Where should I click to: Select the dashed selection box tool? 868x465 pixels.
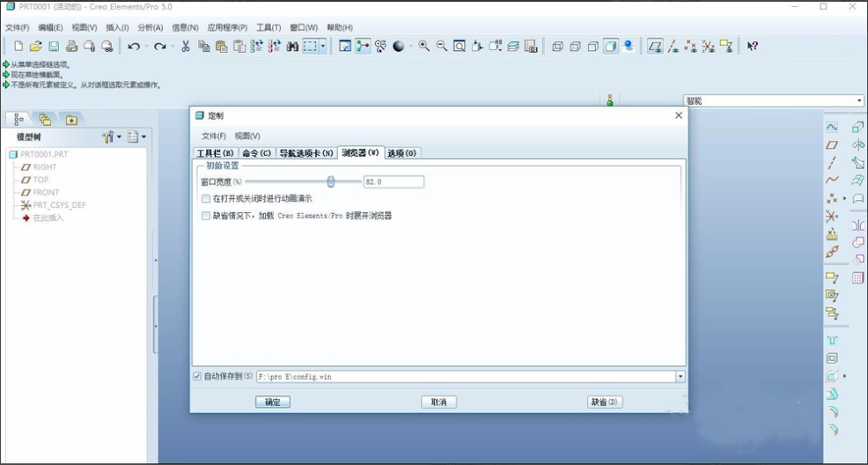[x=310, y=47]
